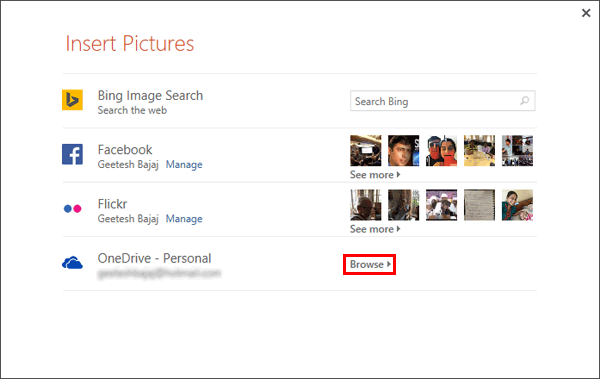This screenshot has height=379, width=600.
Task: Open Manage link for Facebook
Action: click(184, 165)
